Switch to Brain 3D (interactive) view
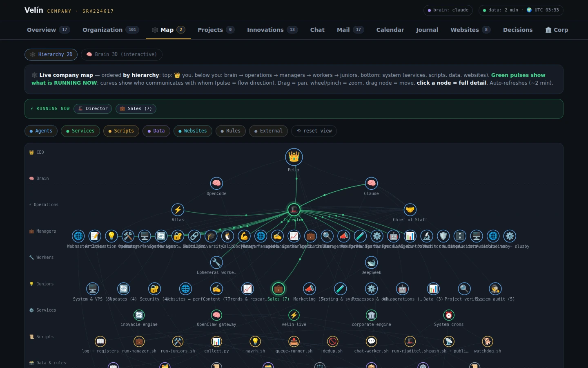Viewport: 588px width, 368px height. 122,54
